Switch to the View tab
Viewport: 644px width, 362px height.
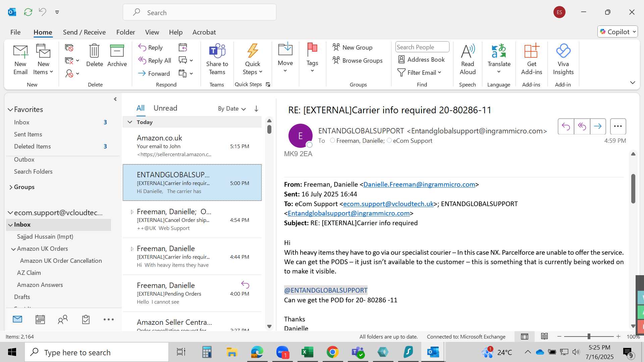152,32
